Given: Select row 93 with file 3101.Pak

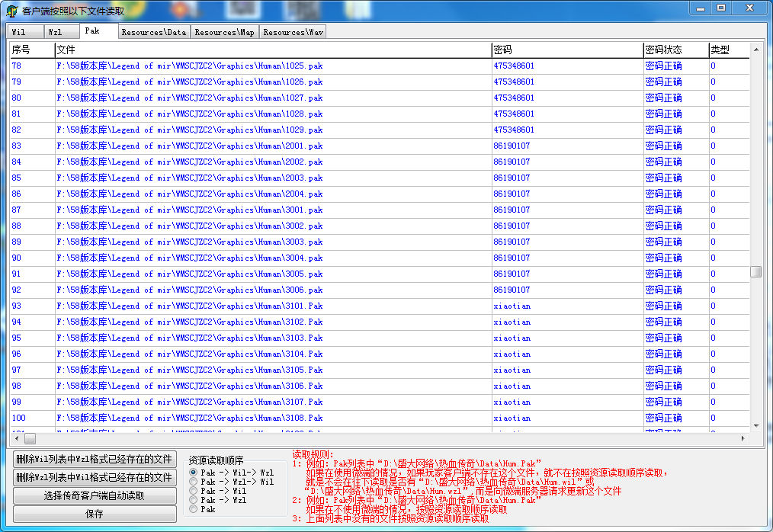Looking at the screenshot, I should pyautogui.click(x=190, y=306).
